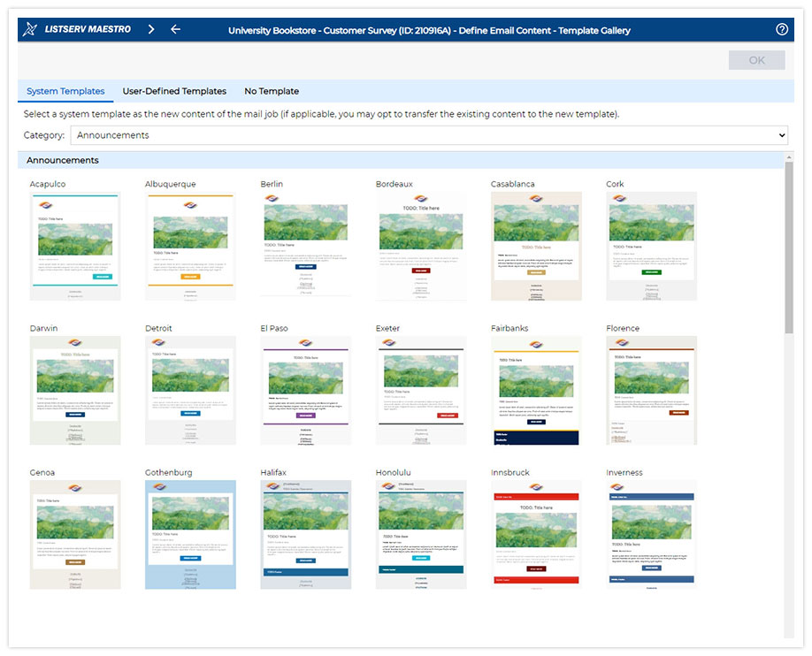Viewport: 812px width, 656px height.
Task: Choose the Inverness template thumbnail
Action: tap(652, 535)
